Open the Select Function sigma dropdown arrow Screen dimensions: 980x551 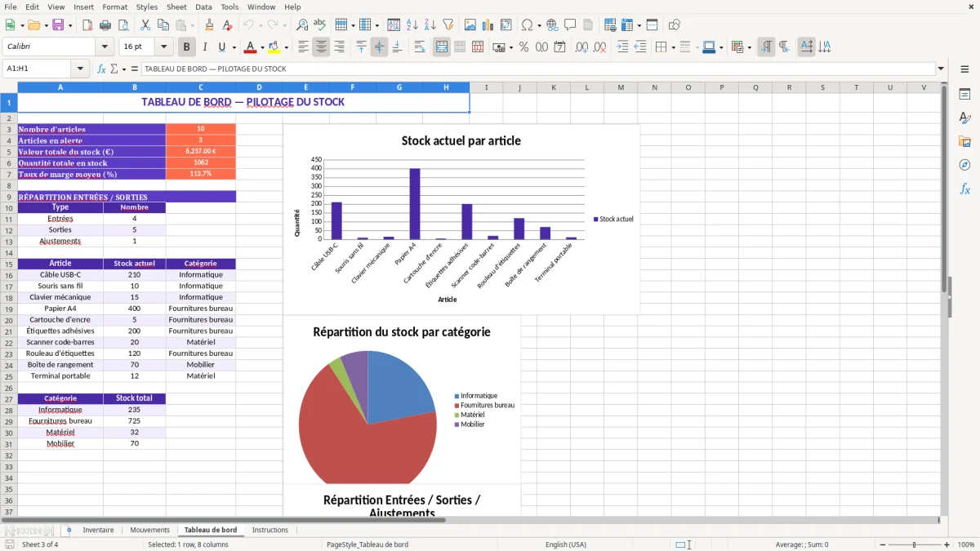123,69
